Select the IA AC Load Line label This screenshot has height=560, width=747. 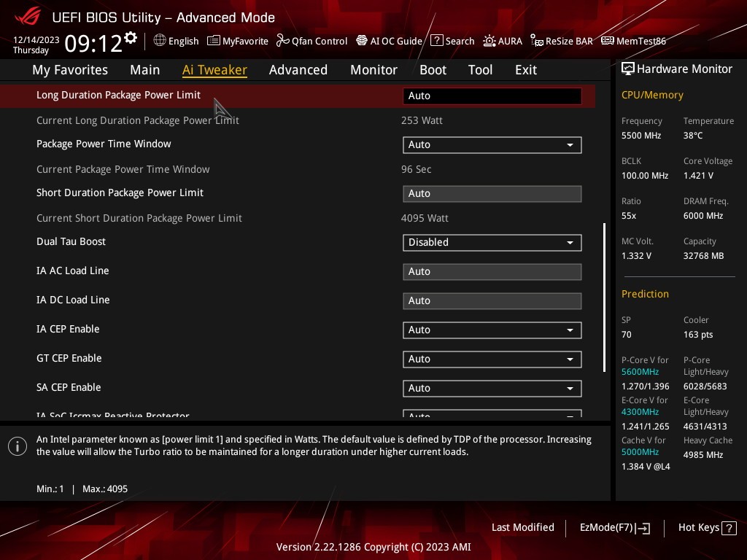pyautogui.click(x=72, y=271)
